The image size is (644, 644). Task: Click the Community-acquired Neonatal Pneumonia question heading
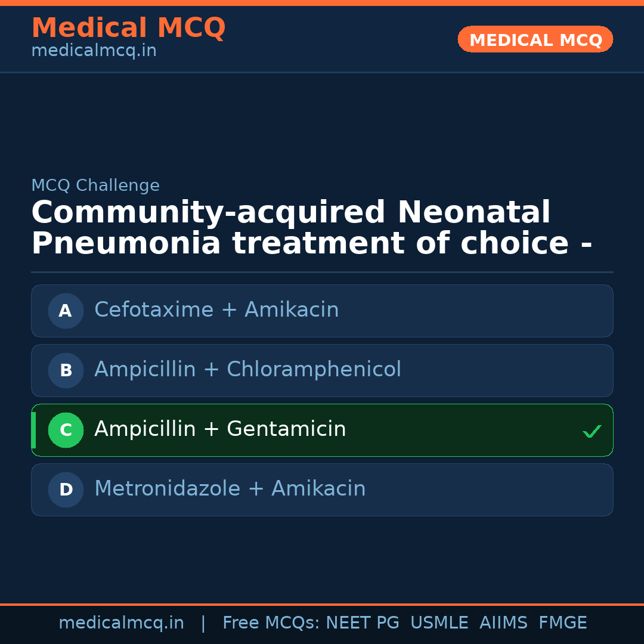click(311, 228)
